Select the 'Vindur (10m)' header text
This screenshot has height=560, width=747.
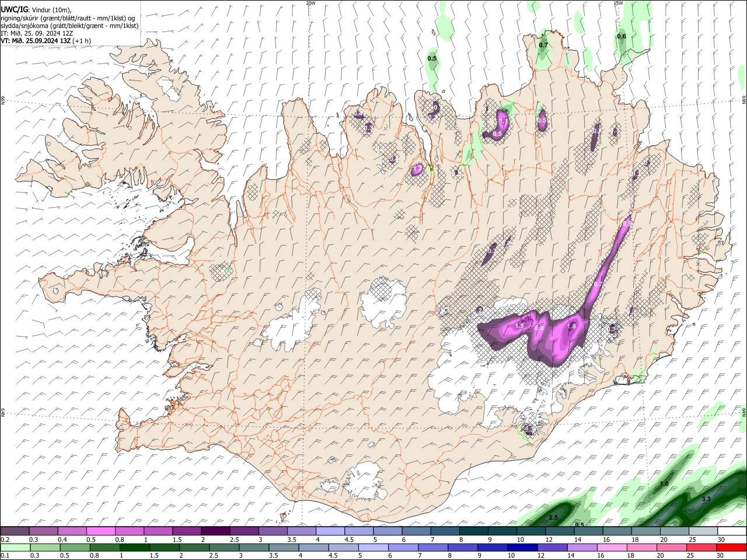coord(51,10)
